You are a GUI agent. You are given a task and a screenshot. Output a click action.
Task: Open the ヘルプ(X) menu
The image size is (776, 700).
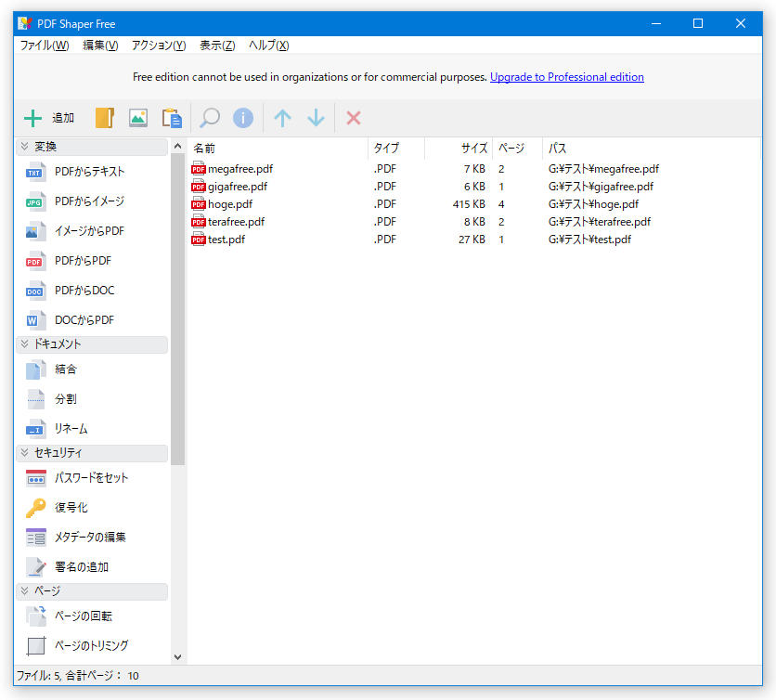tap(269, 45)
